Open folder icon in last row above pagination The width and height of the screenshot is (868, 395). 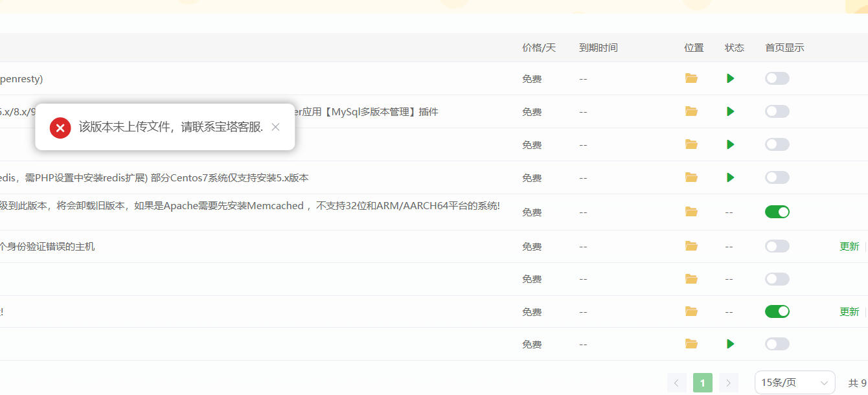691,344
